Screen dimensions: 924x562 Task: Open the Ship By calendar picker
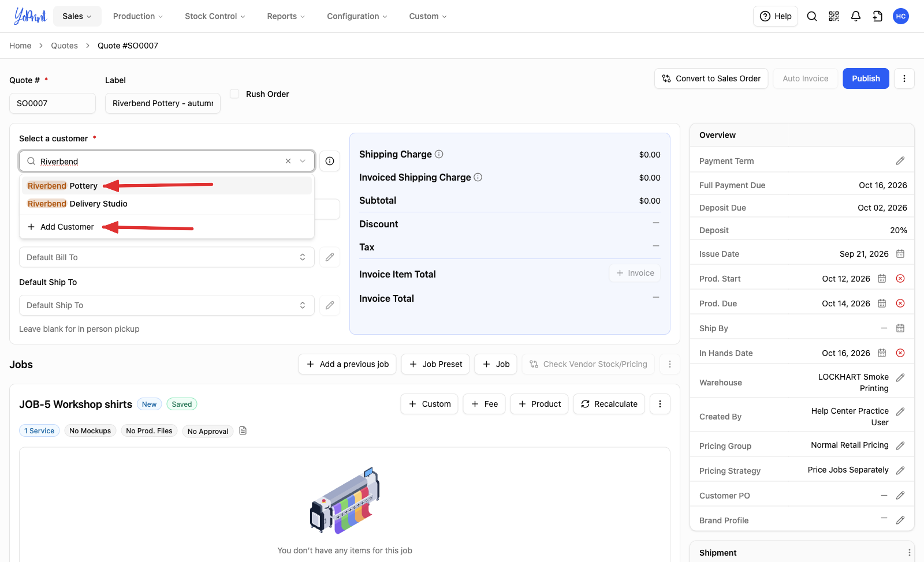click(900, 328)
